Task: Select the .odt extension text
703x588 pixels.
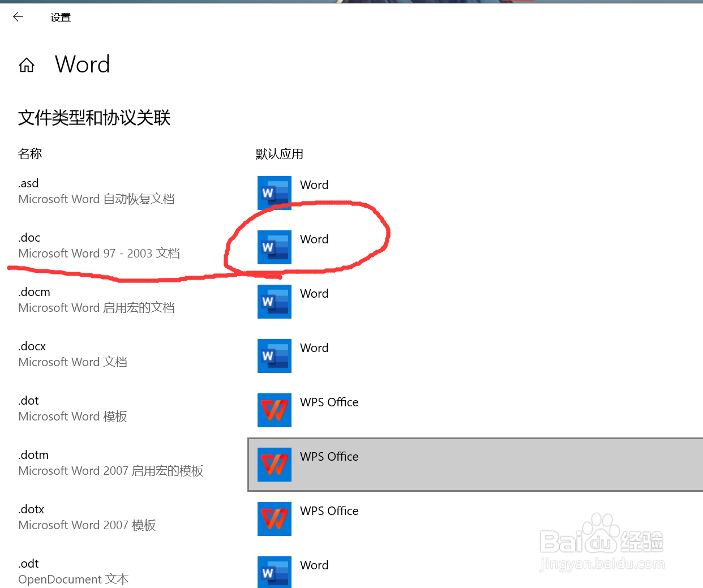Action: click(28, 564)
